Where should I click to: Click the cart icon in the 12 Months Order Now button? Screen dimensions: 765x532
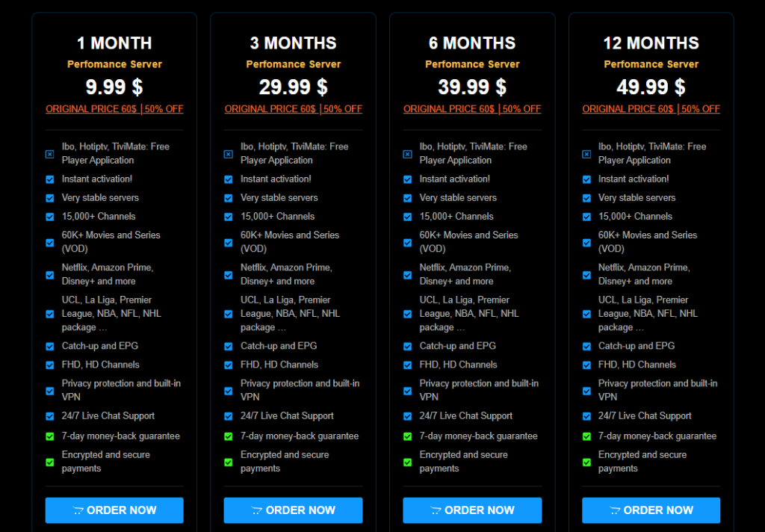[615, 510]
